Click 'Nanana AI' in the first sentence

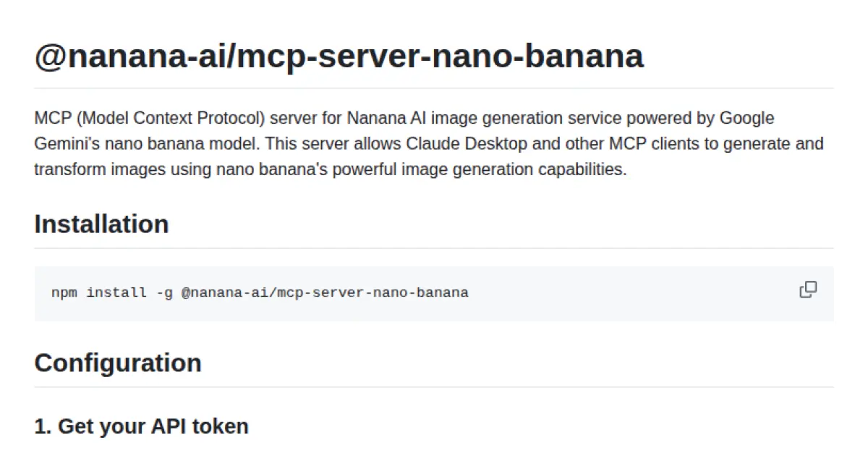[377, 118]
